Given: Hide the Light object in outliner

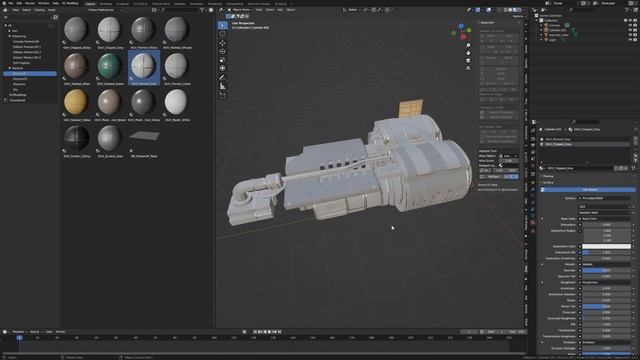Looking at the screenshot, I should pyautogui.click(x=630, y=40).
